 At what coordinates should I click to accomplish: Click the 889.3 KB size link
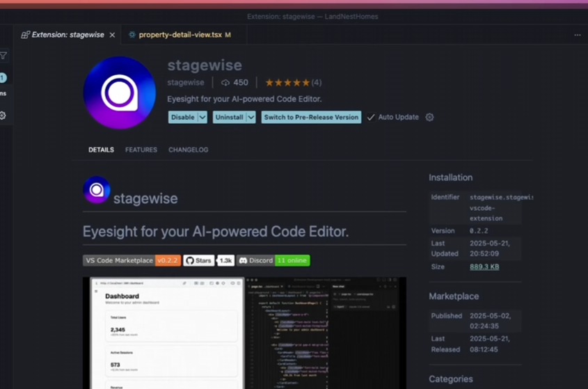(484, 267)
